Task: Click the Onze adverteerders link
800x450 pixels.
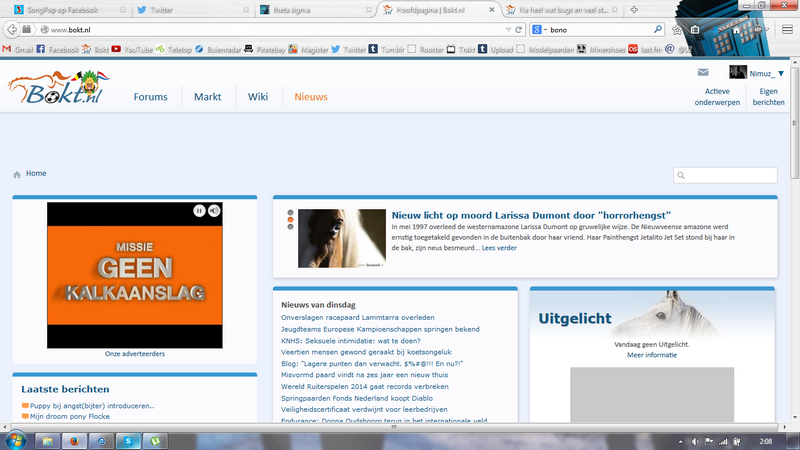Action: coord(135,354)
